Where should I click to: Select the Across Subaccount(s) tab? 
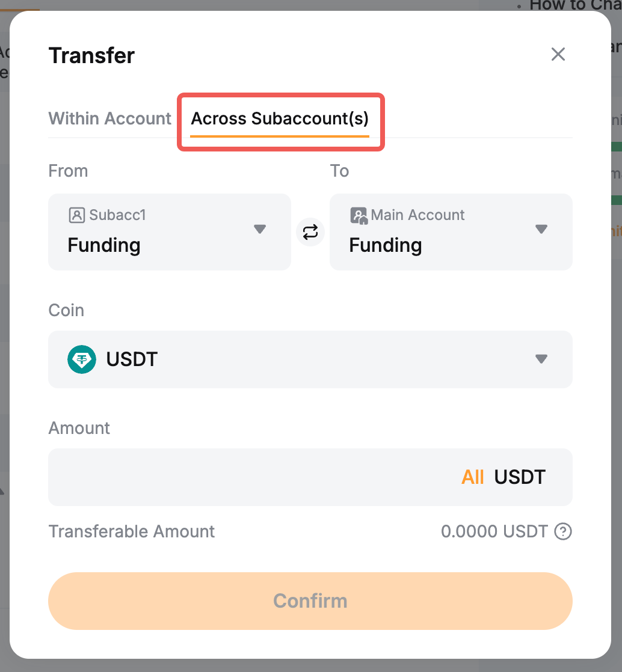pos(280,118)
